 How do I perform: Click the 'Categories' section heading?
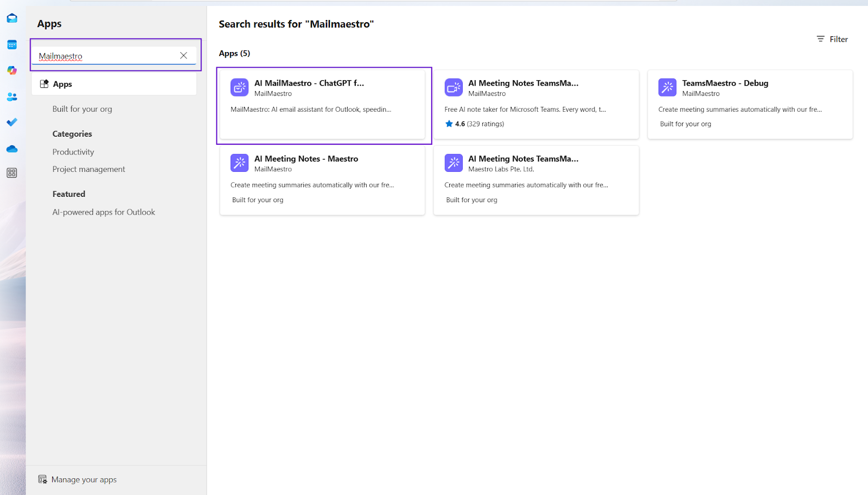pos(72,134)
